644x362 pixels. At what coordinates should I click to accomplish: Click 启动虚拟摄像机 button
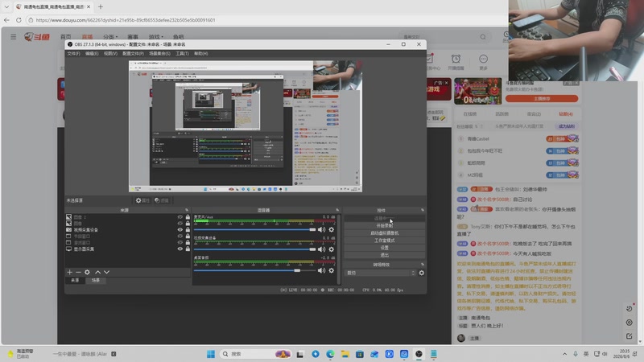click(x=385, y=233)
